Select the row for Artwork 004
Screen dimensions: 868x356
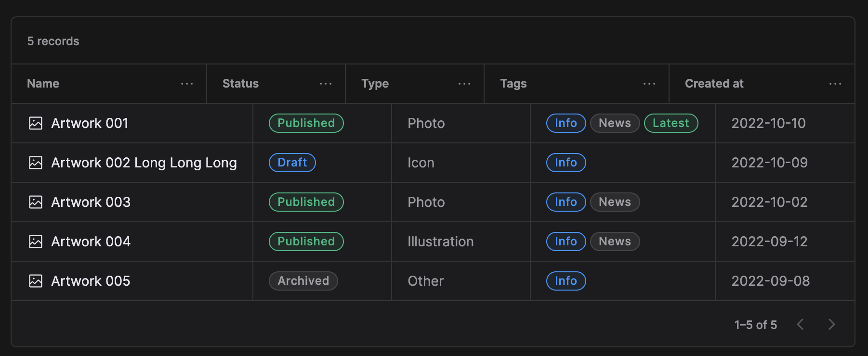pyautogui.click(x=434, y=242)
